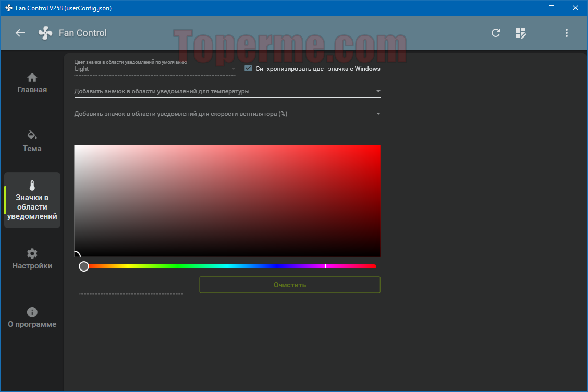
Task: Open the three-dot more options menu
Action: [567, 33]
